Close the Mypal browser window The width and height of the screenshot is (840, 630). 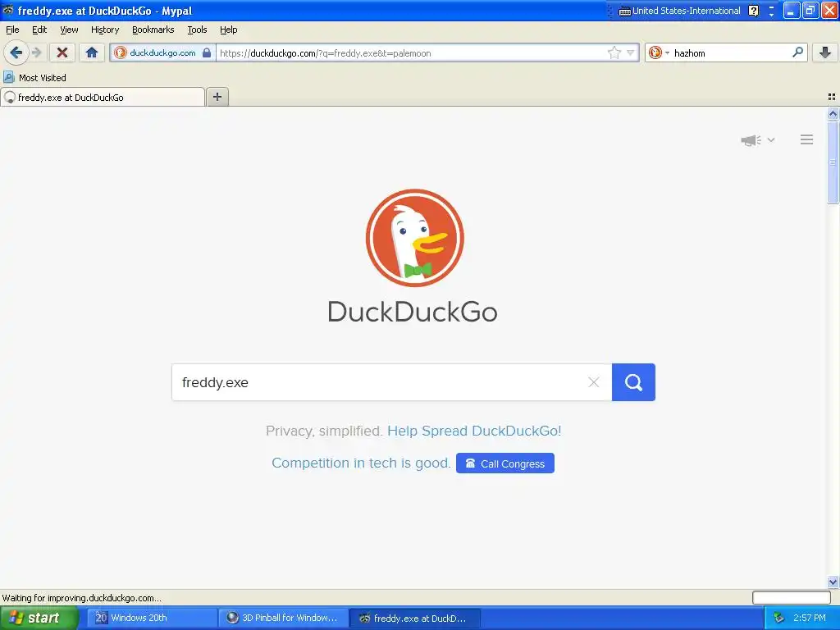click(x=829, y=11)
